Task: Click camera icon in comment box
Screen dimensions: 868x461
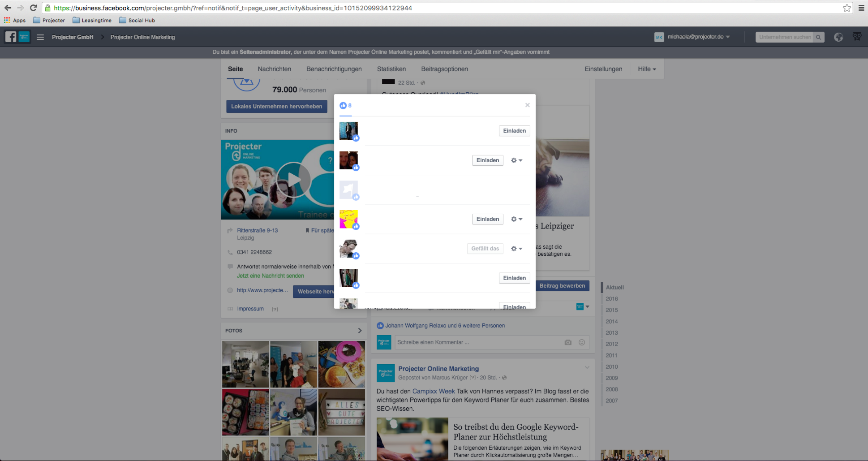Action: 568,342
